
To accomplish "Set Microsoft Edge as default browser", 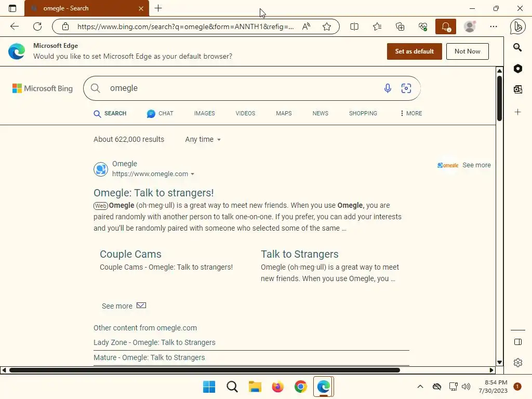I will tap(414, 51).
